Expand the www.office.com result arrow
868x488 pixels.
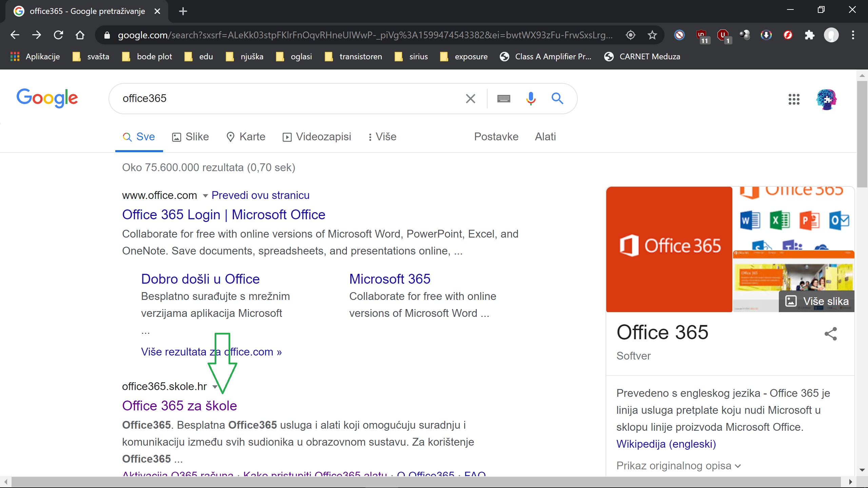(x=205, y=196)
